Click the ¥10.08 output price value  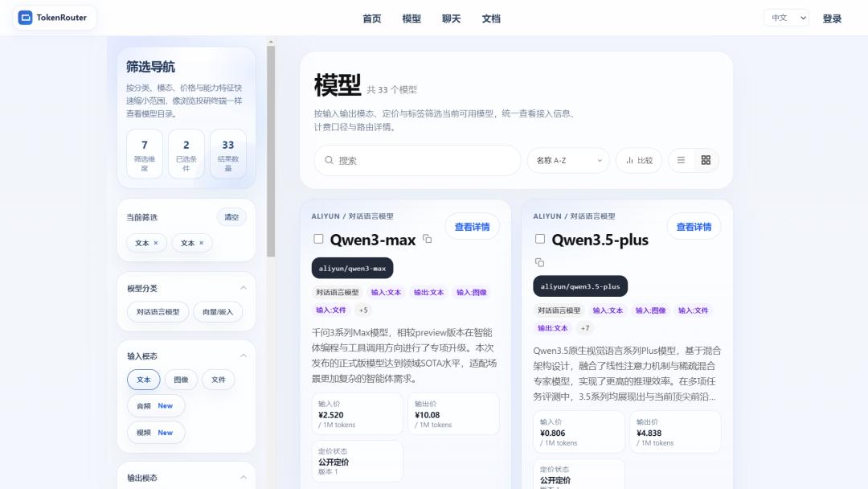click(x=428, y=415)
